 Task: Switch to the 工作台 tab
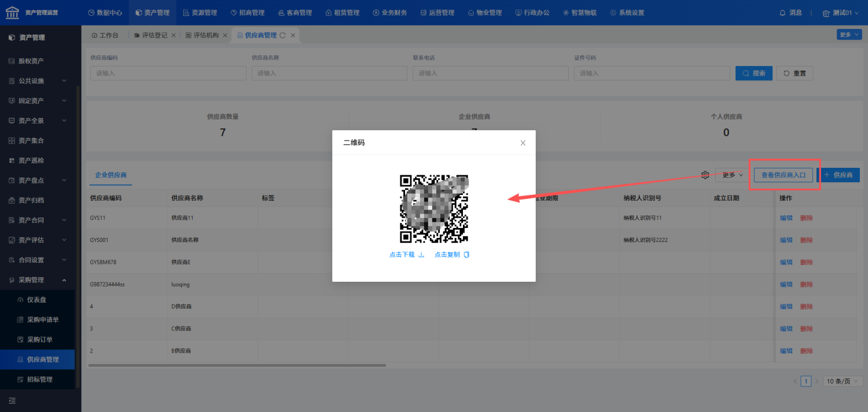tap(105, 35)
